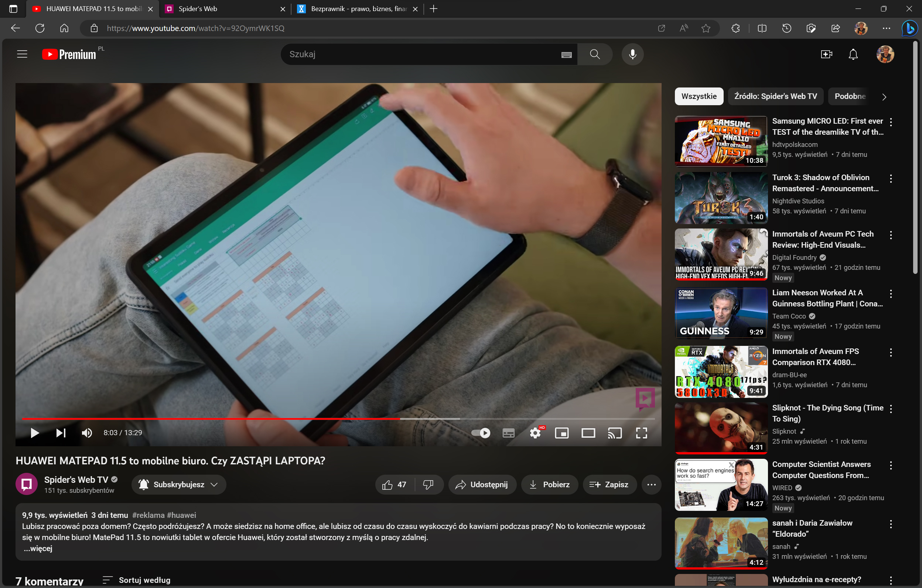Skip to next video

61,433
